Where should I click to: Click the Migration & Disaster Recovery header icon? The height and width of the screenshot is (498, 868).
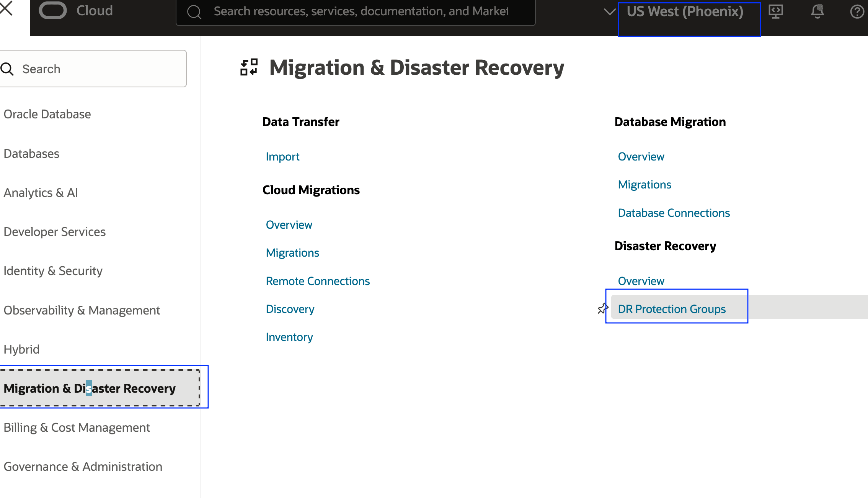pos(249,67)
